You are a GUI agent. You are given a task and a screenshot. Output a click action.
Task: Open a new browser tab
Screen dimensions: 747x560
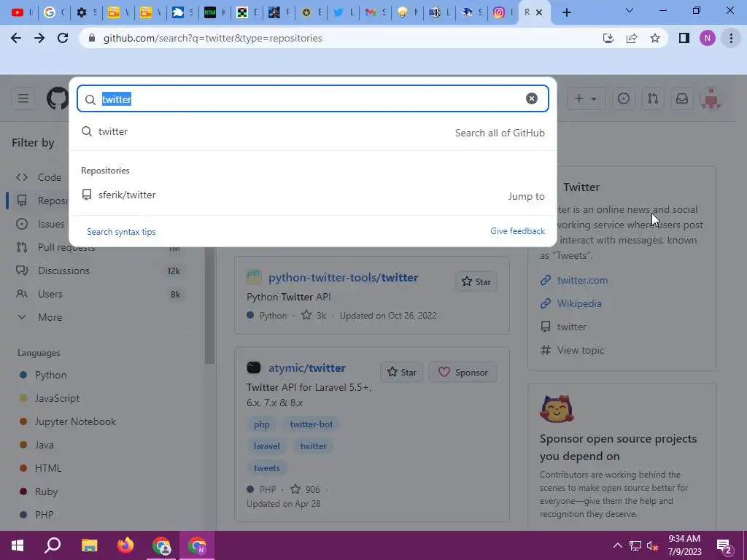[x=566, y=12]
